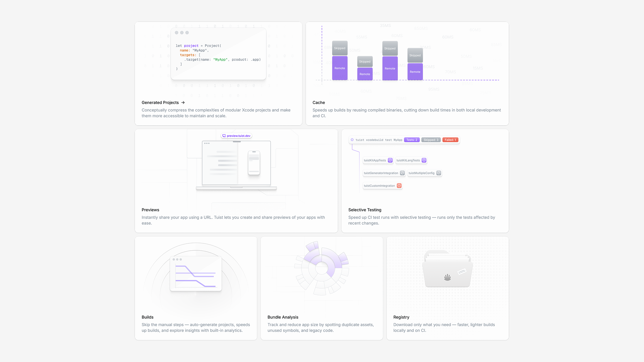Click the red error icon on tuistCustomIntegration
This screenshot has width=644, height=362.
pyautogui.click(x=399, y=186)
